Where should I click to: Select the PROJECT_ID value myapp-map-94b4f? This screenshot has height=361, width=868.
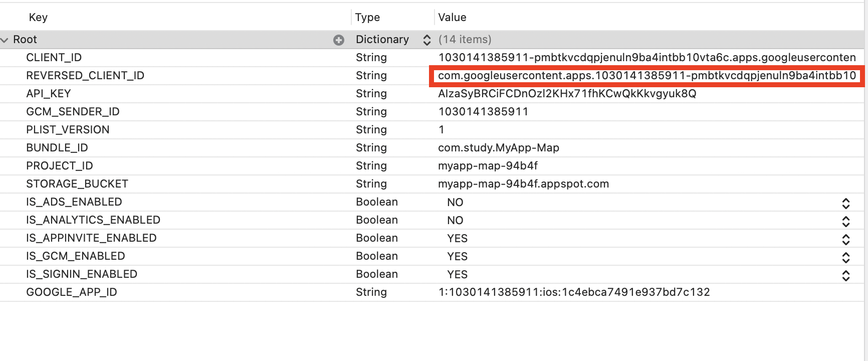coord(488,166)
